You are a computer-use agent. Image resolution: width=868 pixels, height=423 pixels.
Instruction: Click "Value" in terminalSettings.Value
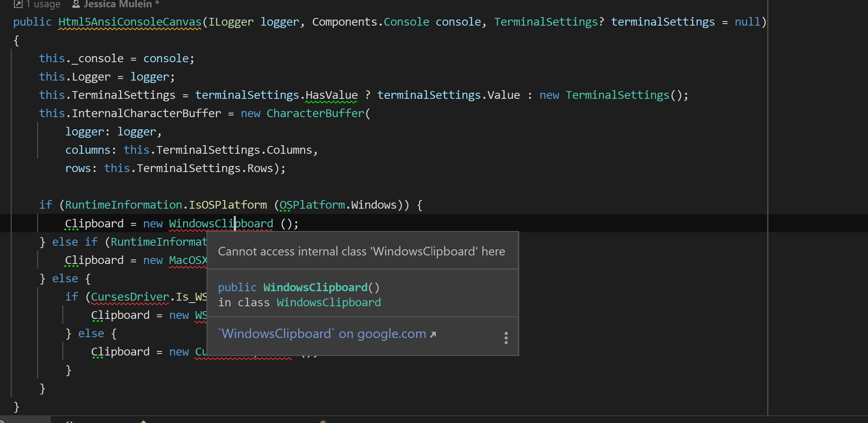point(504,95)
